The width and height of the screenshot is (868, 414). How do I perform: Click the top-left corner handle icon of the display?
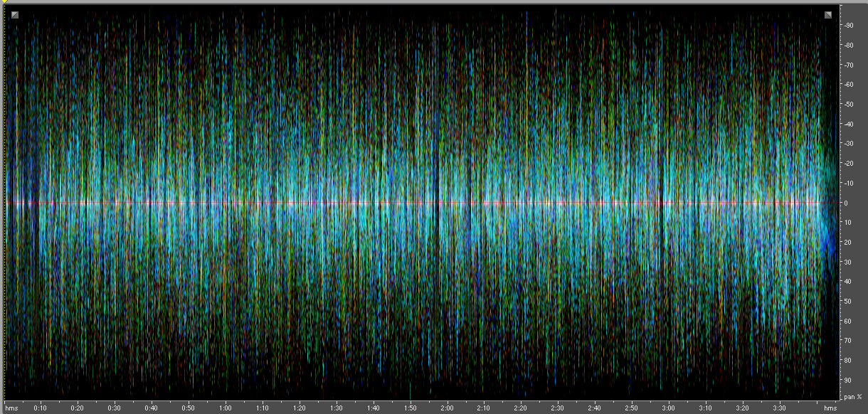coord(15,14)
